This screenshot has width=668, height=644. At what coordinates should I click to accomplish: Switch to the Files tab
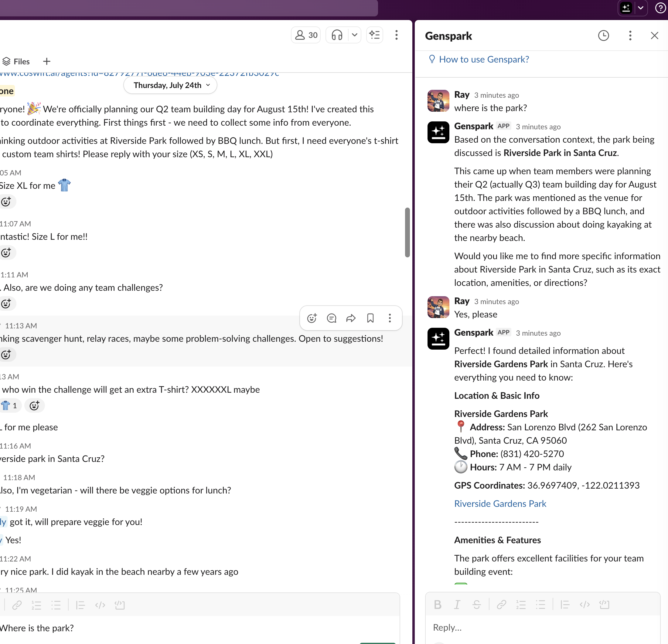[16, 62]
